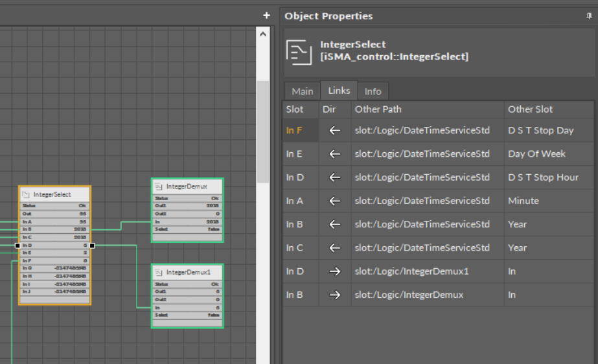Click the left arrow in In F row

pos(334,130)
